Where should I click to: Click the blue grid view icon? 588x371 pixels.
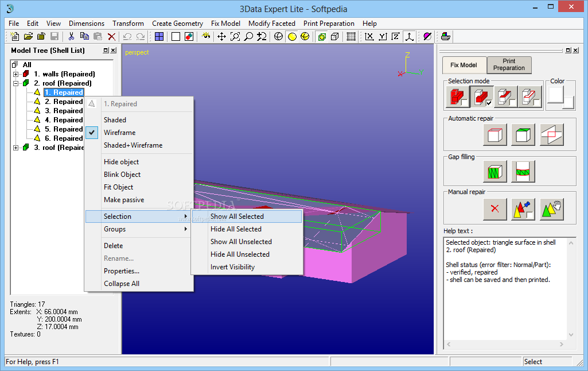[x=159, y=36]
